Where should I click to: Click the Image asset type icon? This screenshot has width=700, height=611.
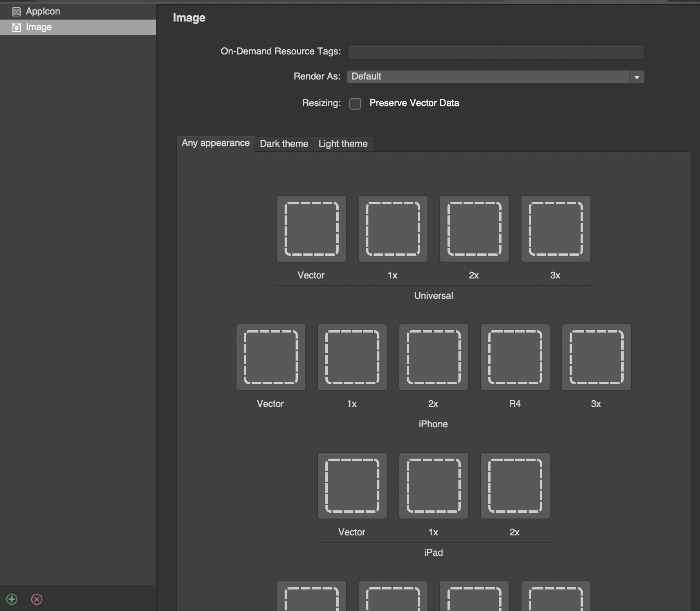(x=16, y=27)
